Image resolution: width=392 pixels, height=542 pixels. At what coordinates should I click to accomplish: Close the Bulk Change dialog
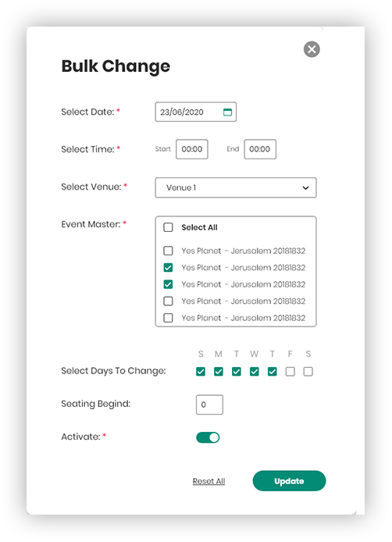click(x=312, y=49)
